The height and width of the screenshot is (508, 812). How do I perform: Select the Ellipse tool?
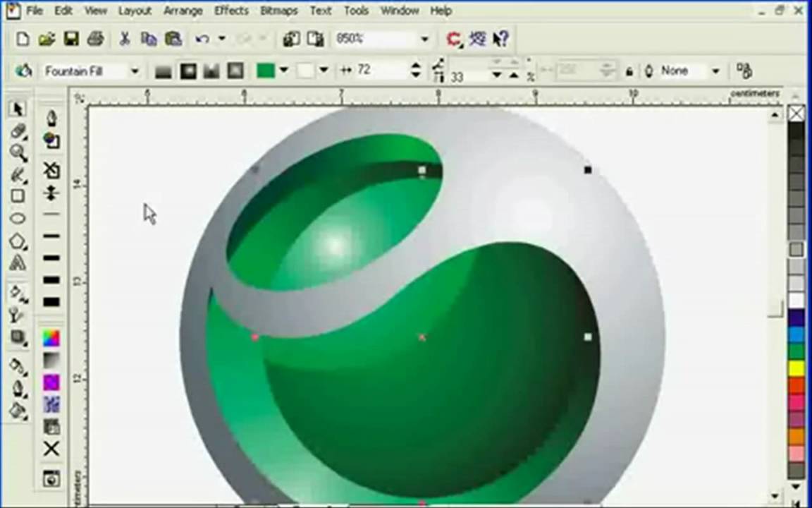coord(18,218)
